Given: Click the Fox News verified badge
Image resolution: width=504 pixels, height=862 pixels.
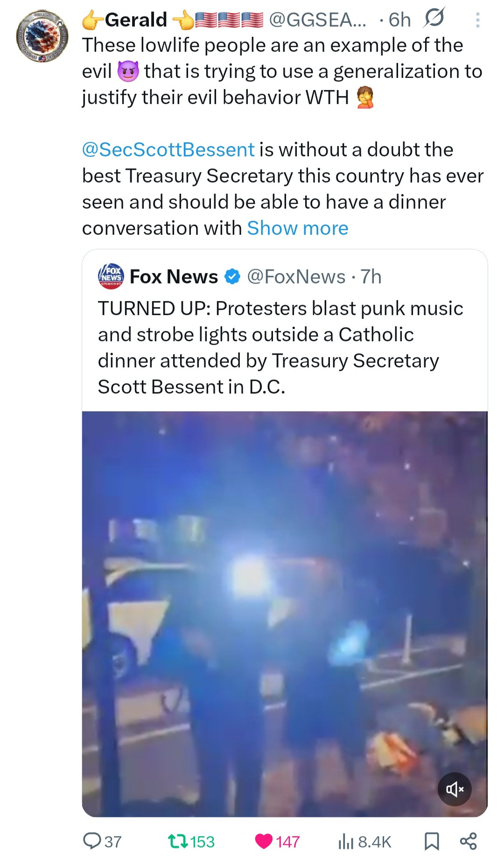Looking at the screenshot, I should (x=232, y=277).
